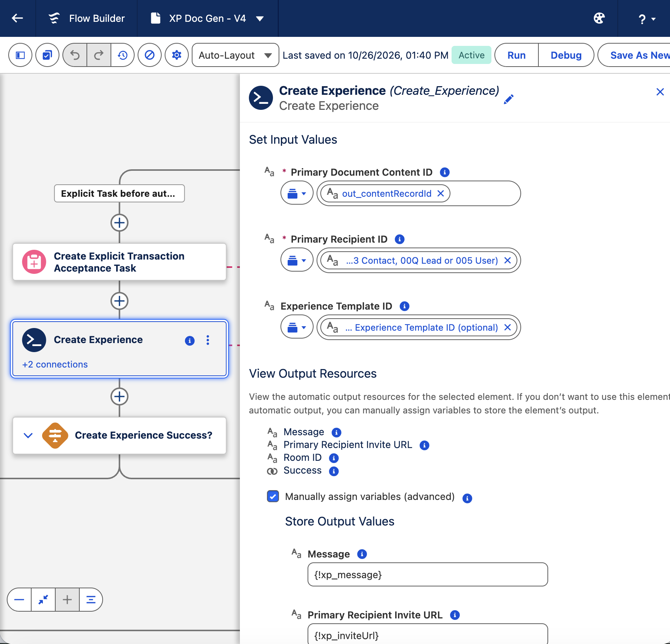Toggle the toolbox panel icon
This screenshot has height=644, width=670.
20,55
